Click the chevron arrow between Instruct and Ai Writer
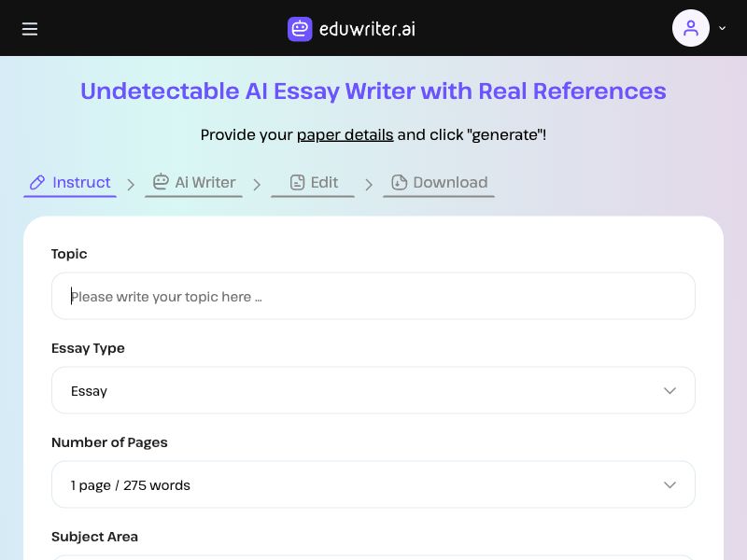Image resolution: width=747 pixels, height=560 pixels. pyautogui.click(x=132, y=184)
